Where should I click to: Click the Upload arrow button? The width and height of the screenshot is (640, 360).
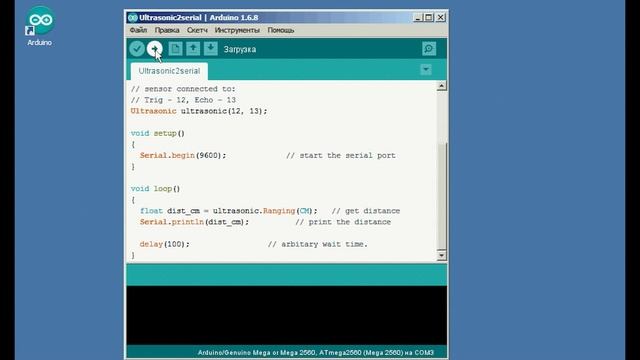pyautogui.click(x=154, y=49)
